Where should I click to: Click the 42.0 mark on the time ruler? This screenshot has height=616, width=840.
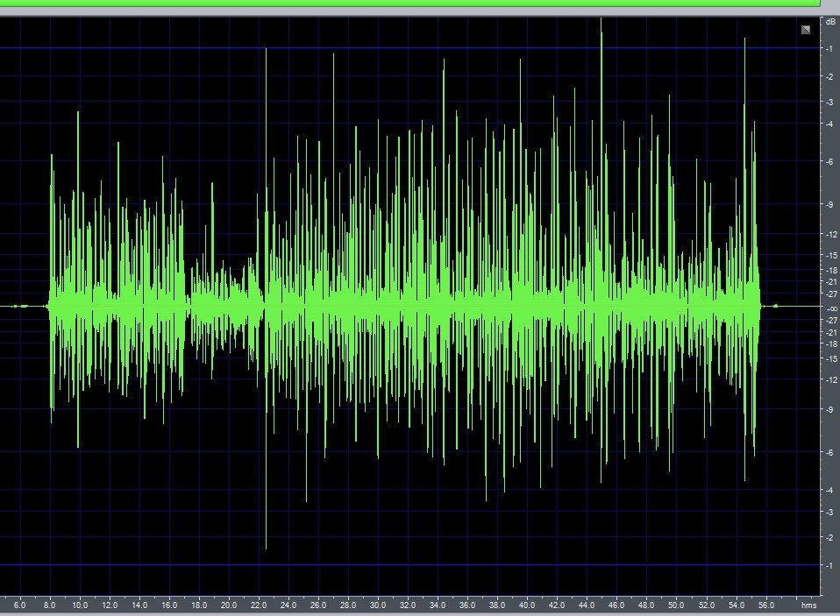click(x=557, y=605)
